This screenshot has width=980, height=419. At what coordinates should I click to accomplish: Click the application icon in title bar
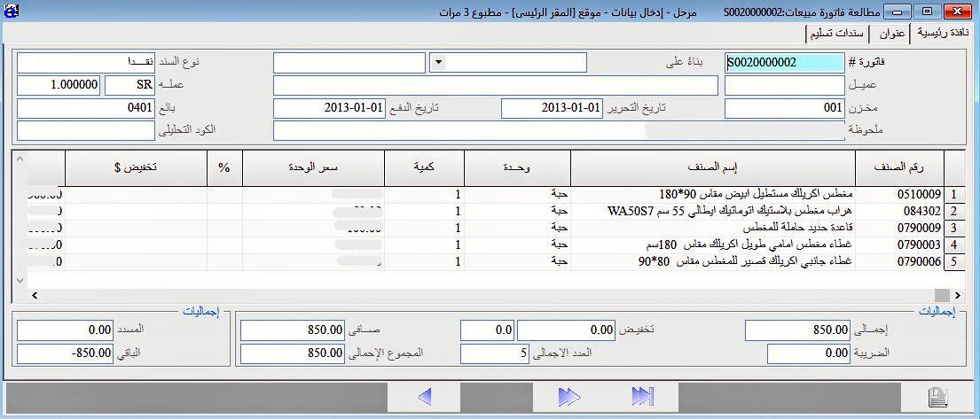(x=11, y=12)
